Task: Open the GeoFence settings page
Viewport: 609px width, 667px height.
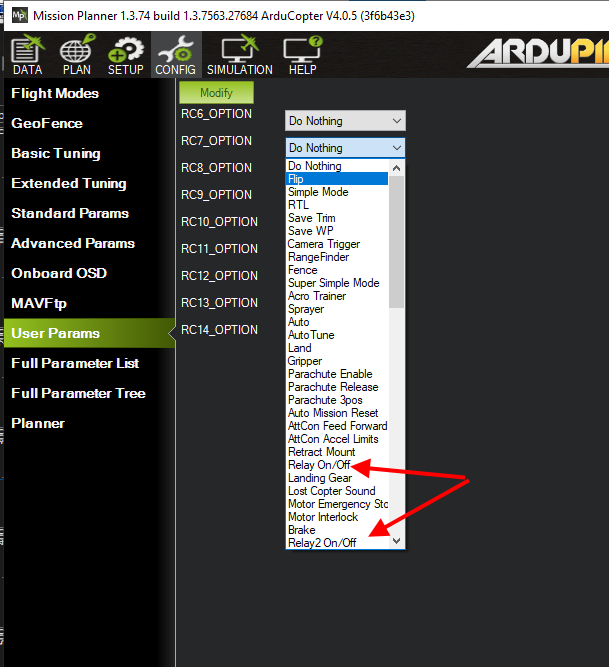Action: [47, 123]
